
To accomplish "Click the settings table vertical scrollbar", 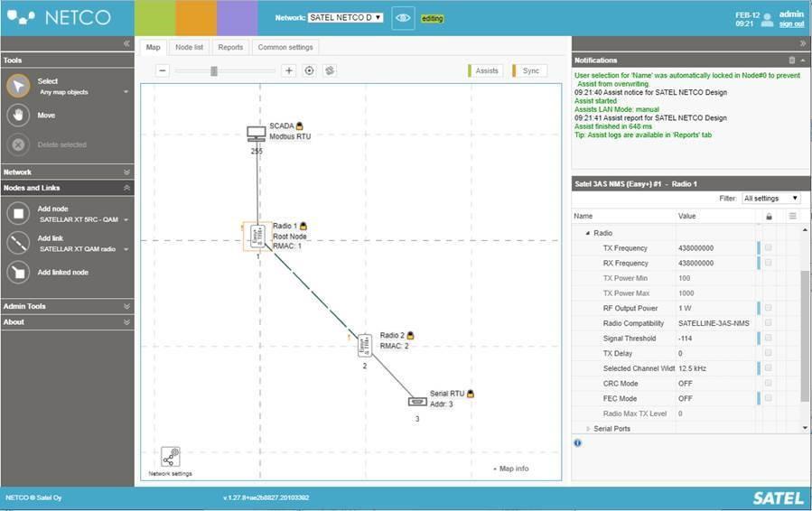I will [x=804, y=336].
